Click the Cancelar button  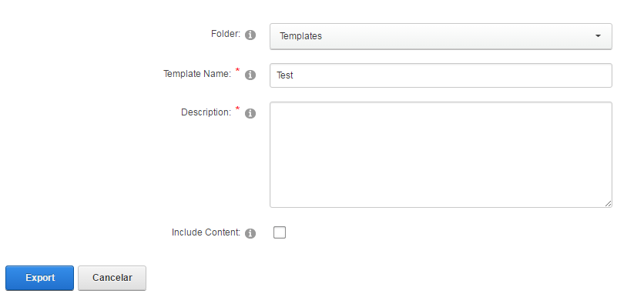[112, 278]
